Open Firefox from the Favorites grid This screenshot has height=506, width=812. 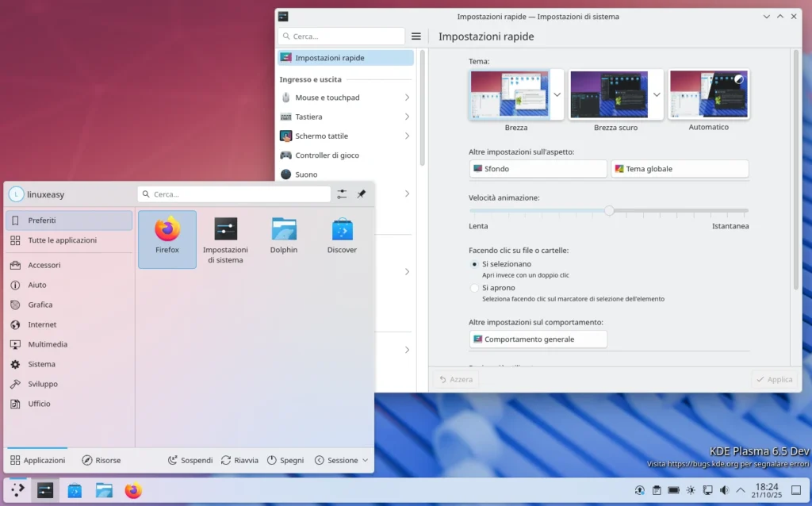[167, 234]
